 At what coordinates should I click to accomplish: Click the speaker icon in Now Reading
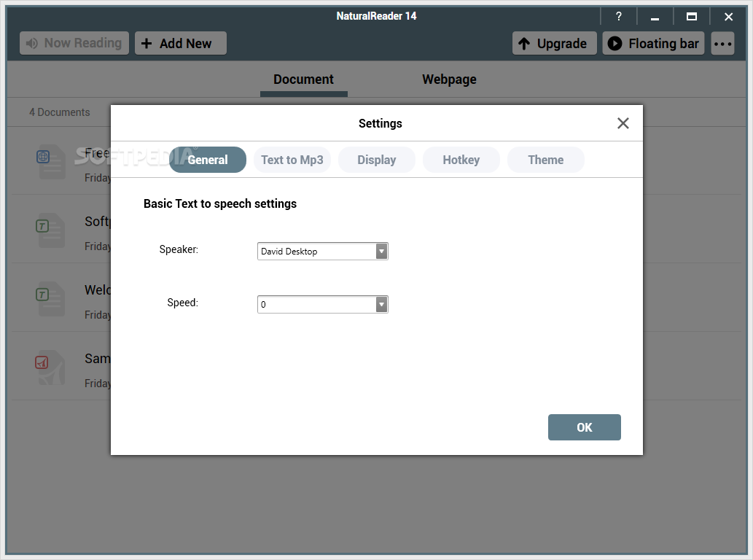pos(31,43)
